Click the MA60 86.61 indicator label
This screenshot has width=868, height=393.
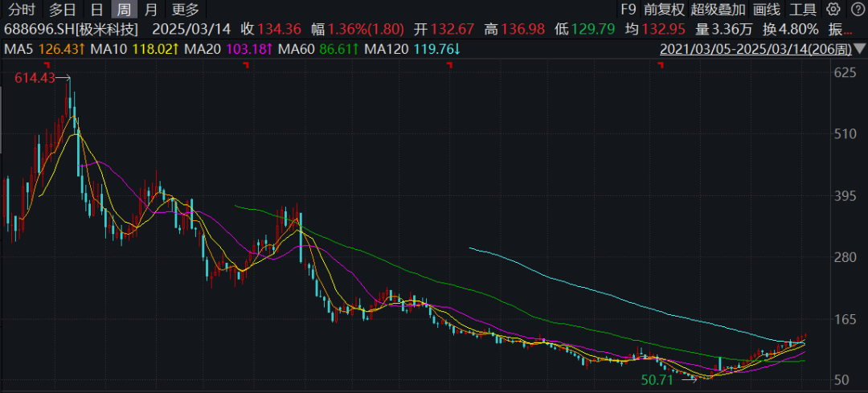[317, 50]
